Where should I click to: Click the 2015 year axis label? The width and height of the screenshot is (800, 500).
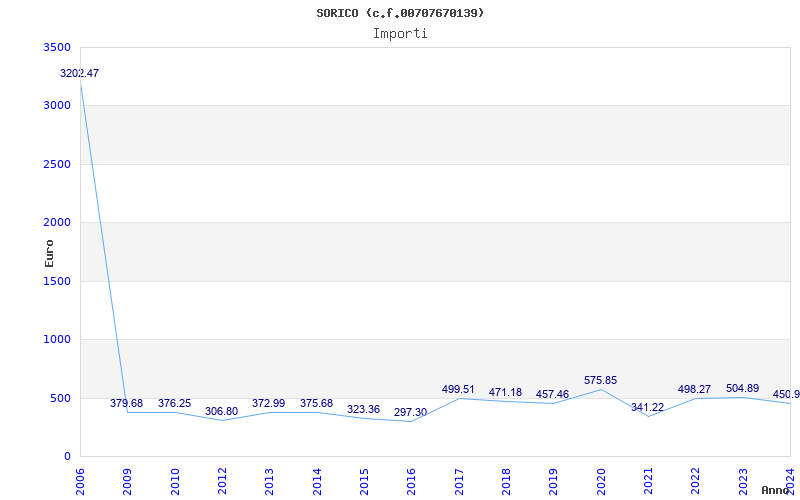coord(364,481)
